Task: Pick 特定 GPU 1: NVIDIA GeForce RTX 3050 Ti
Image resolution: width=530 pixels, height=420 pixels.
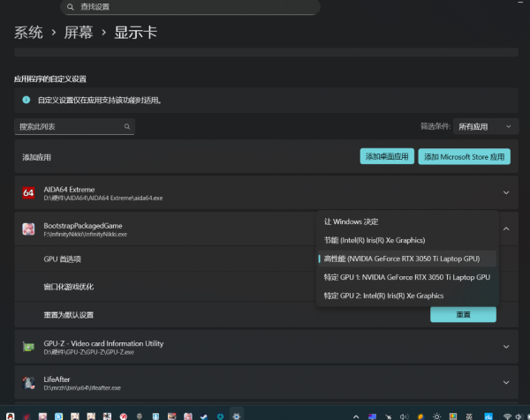Action: pyautogui.click(x=407, y=277)
